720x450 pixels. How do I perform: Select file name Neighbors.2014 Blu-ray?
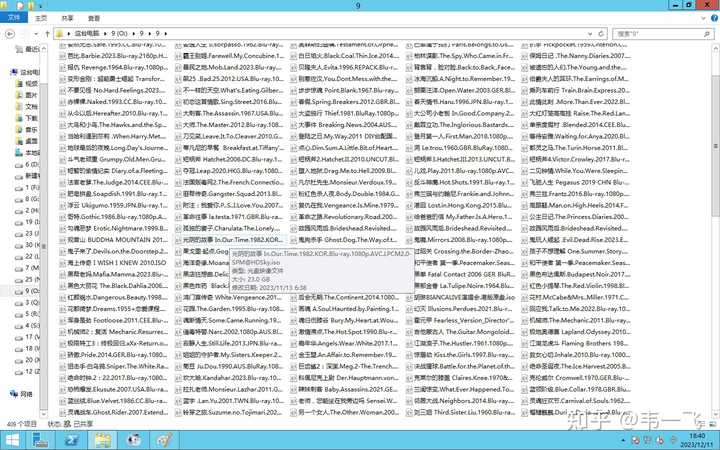point(464,401)
